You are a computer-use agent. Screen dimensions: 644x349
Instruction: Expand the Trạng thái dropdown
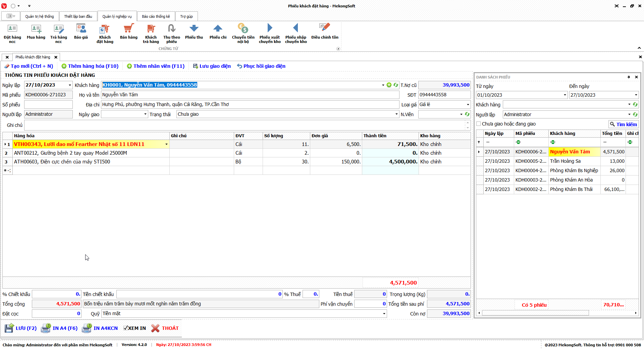(x=396, y=114)
